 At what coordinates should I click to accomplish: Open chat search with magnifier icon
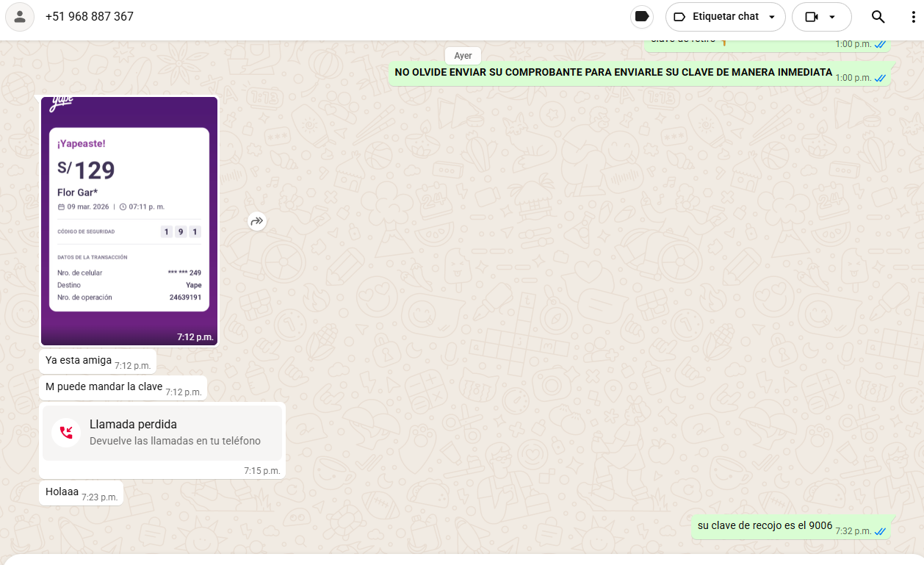878,17
